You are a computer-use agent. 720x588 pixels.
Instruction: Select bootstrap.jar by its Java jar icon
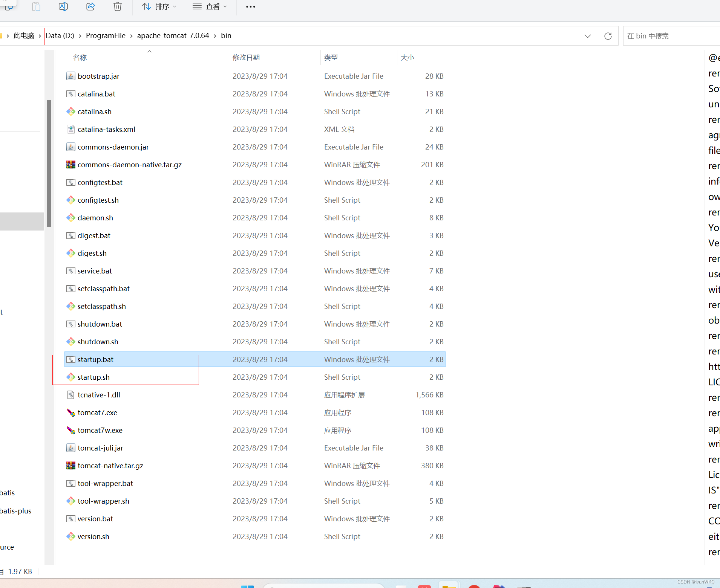click(70, 76)
